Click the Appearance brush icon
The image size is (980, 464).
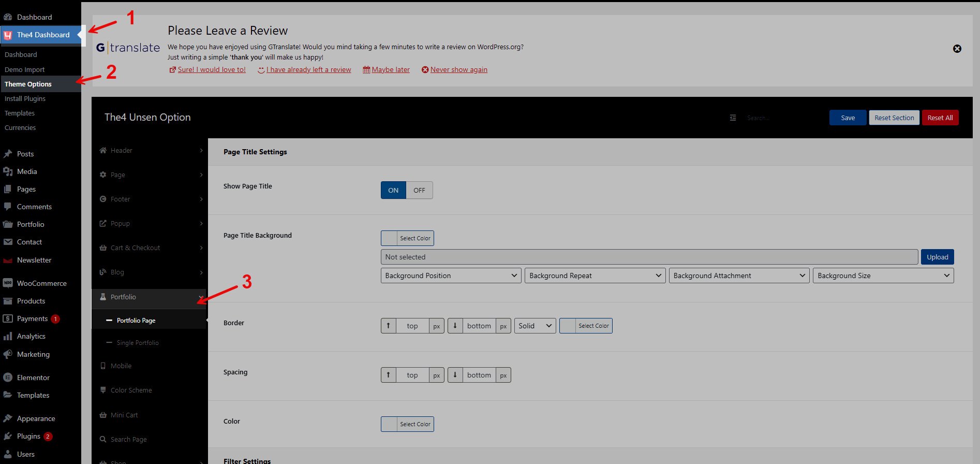(x=8, y=418)
